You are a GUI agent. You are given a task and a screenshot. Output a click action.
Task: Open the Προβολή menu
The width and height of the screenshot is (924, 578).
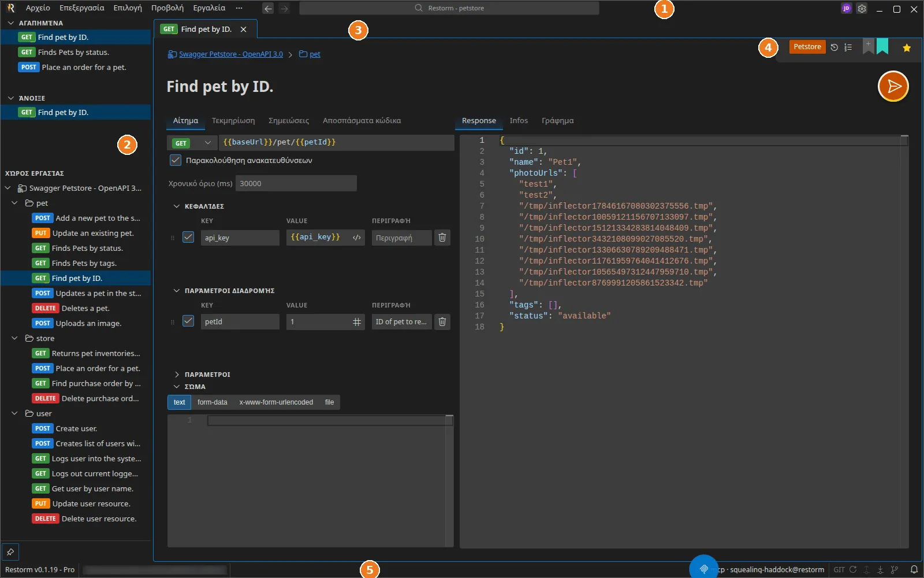pos(167,8)
